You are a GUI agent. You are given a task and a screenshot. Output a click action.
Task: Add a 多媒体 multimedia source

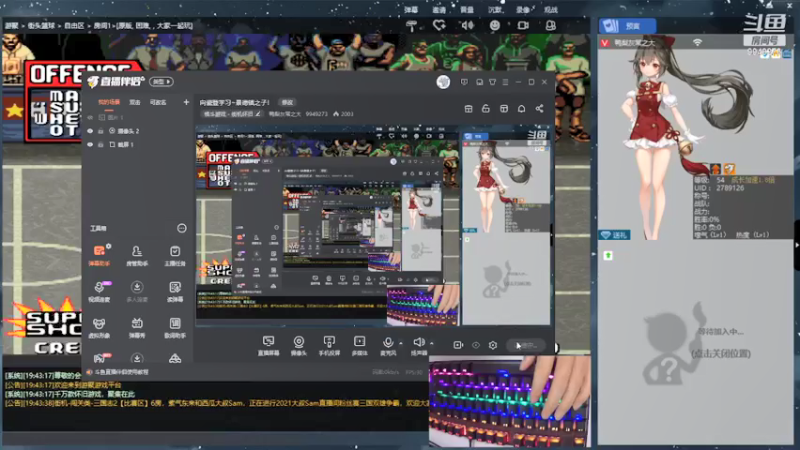point(360,345)
